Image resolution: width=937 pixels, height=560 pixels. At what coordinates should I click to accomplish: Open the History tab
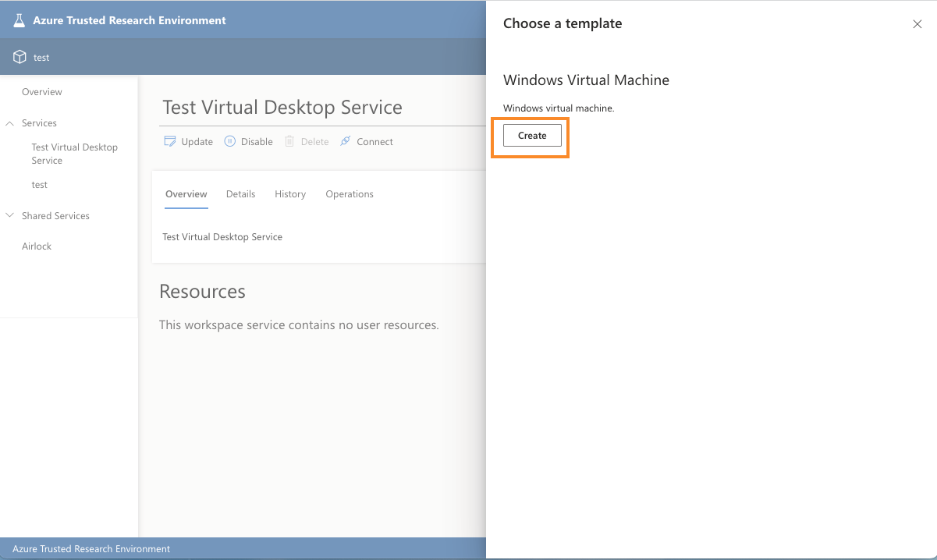[289, 193]
